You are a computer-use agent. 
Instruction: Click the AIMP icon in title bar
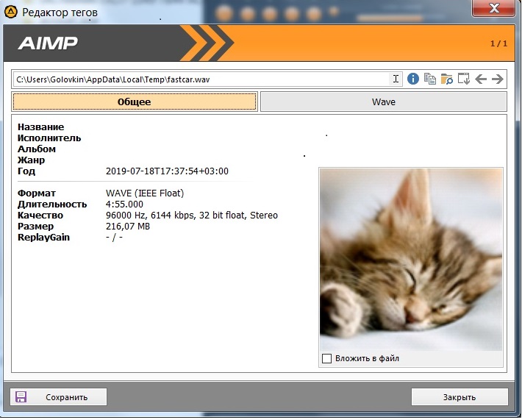[10, 10]
